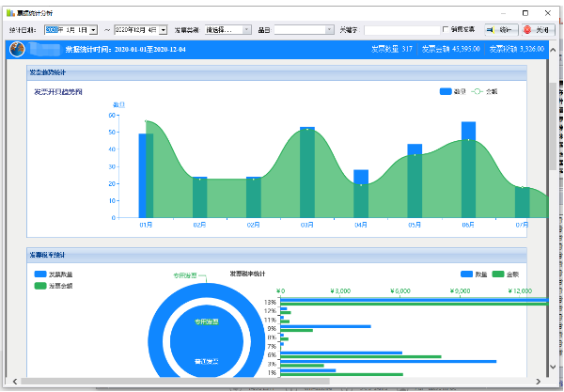Toggle the green 金额 legend in trend chart
Image resolution: width=564 pixels, height=392 pixels.
pyautogui.click(x=478, y=92)
